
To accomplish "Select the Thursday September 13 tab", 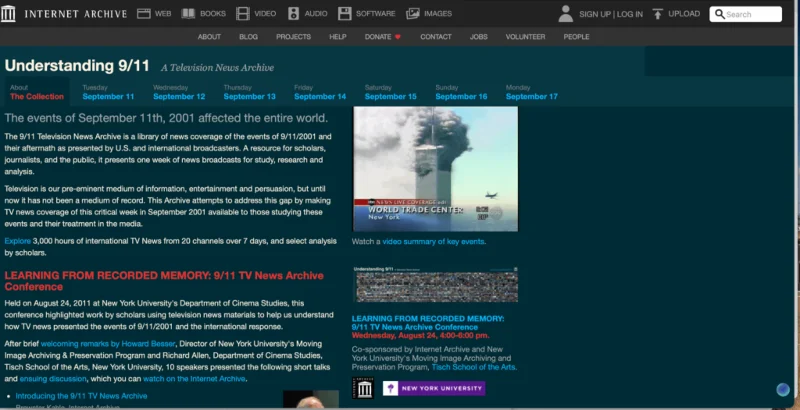I will point(249,92).
